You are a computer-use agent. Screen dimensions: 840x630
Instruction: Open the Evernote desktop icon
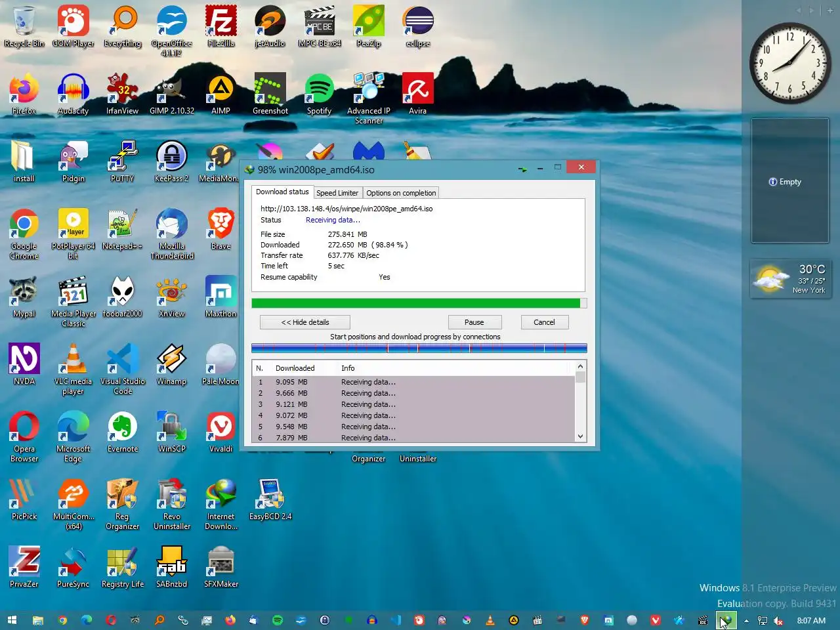click(123, 432)
